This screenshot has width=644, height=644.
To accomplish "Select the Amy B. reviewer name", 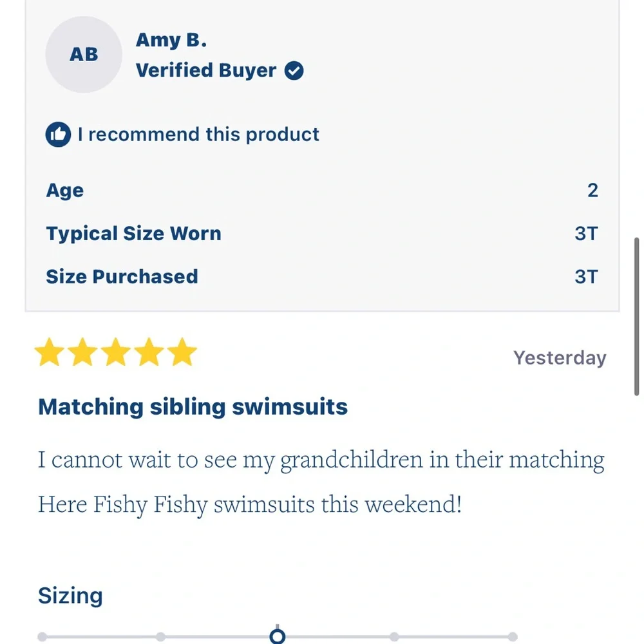I will coord(171,40).
